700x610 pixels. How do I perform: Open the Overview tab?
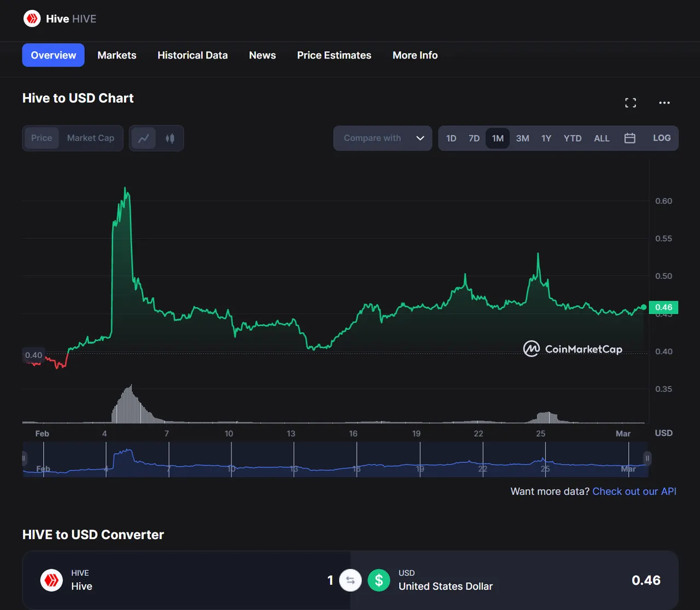54,55
